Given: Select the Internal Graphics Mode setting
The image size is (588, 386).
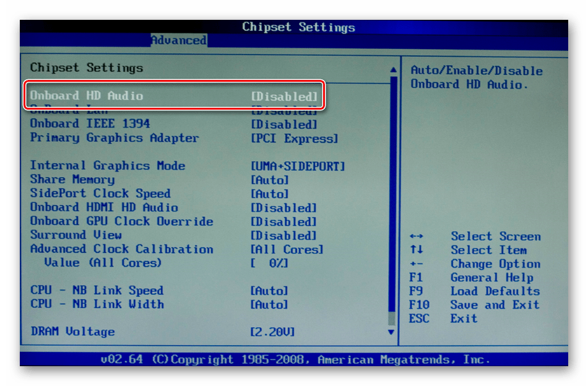Looking at the screenshot, I should 108,165.
